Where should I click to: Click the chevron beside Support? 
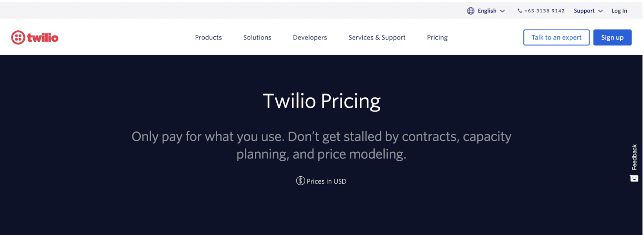coord(600,11)
